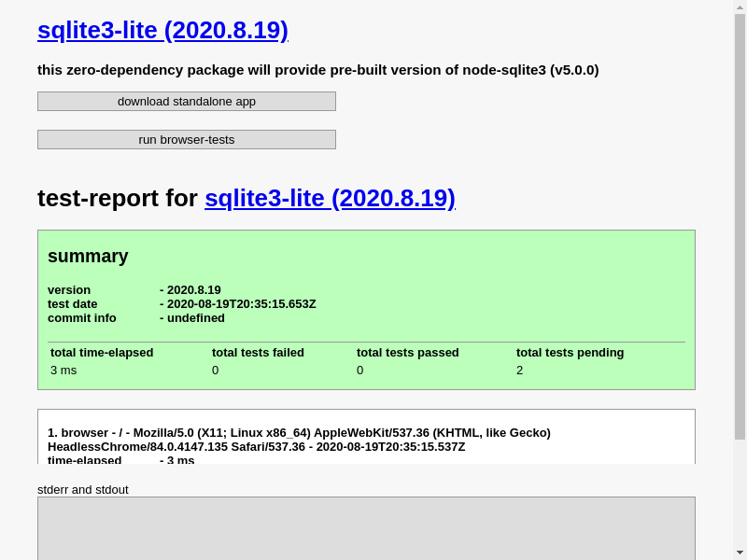
Task: Click the pending tests count '2'
Action: click(520, 370)
